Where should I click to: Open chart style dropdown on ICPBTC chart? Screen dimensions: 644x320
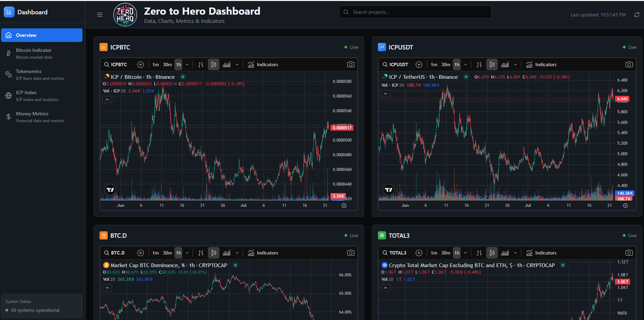[237, 64]
